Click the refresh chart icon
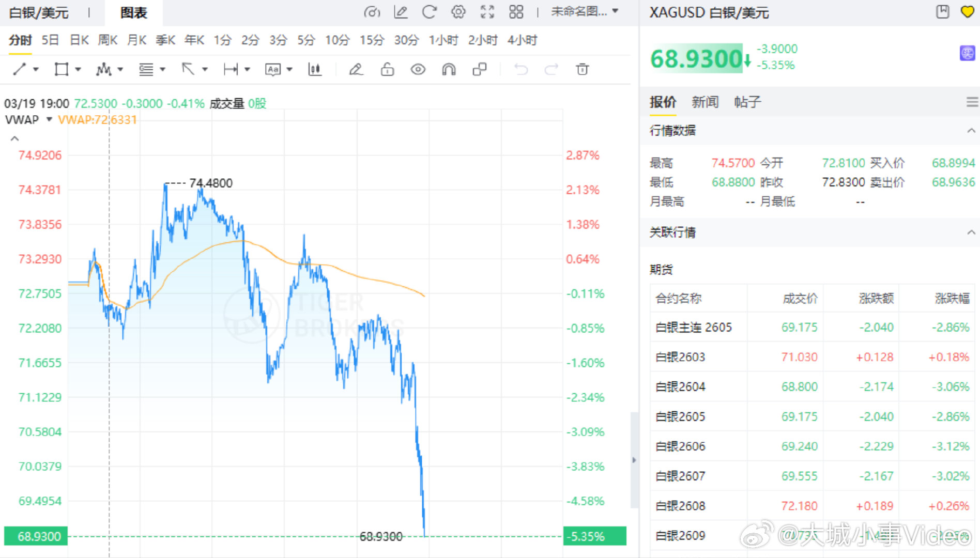Viewport: 980px width, 558px height. (x=430, y=11)
